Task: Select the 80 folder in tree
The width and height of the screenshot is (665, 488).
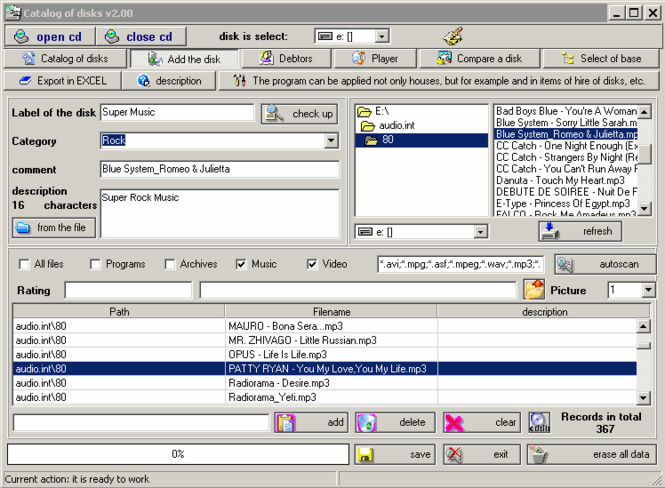Action: (x=421, y=140)
